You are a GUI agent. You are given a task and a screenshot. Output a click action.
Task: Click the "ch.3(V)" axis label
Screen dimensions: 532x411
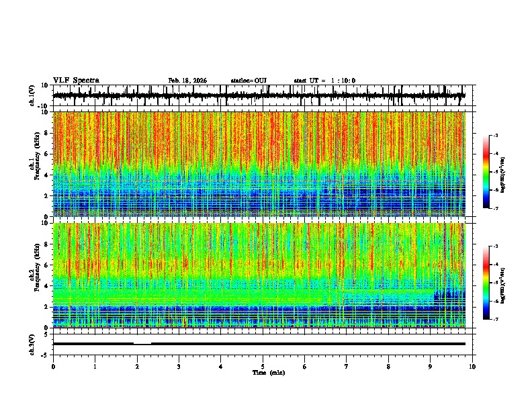32,345
